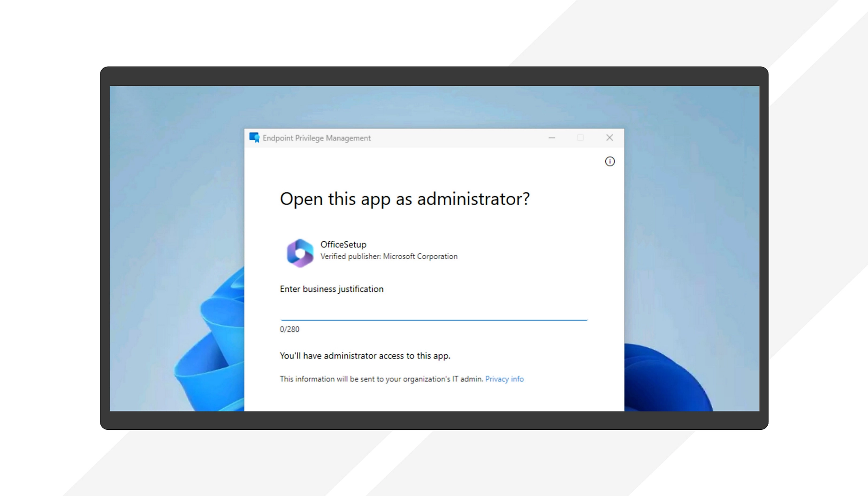The width and height of the screenshot is (868, 496).
Task: Select the OfficeSetup application name
Action: (x=343, y=244)
